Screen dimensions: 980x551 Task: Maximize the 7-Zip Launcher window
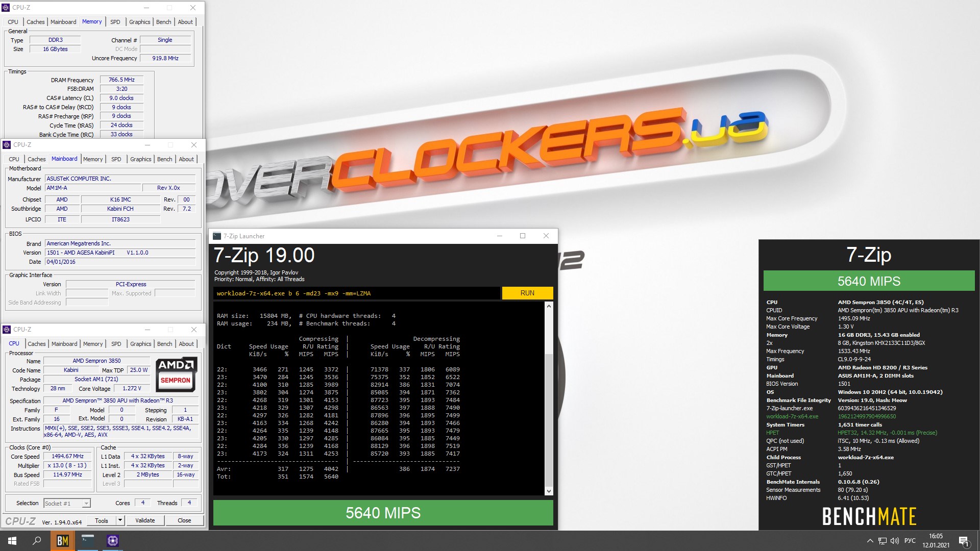click(x=523, y=236)
